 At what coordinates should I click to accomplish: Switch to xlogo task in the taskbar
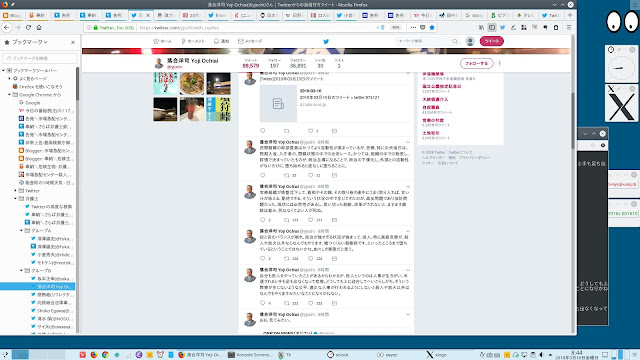click(436, 355)
